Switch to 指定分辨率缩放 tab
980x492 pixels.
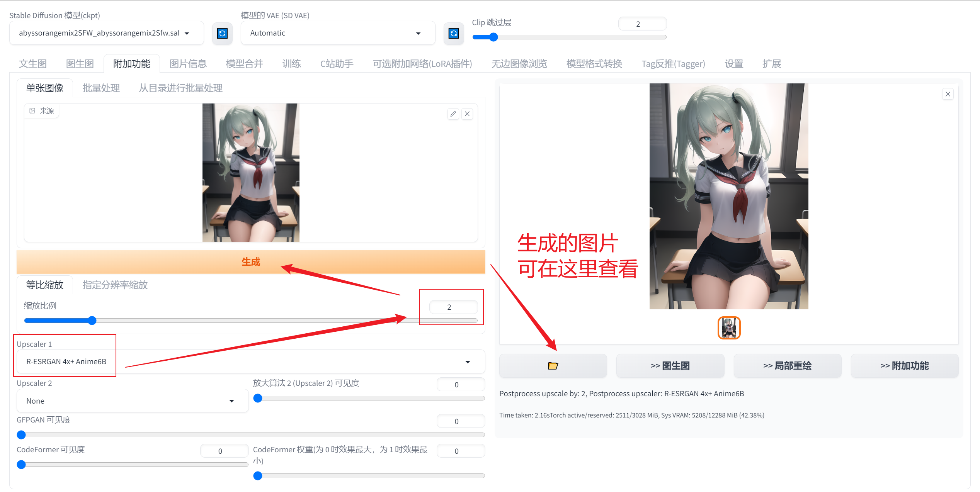tap(115, 285)
